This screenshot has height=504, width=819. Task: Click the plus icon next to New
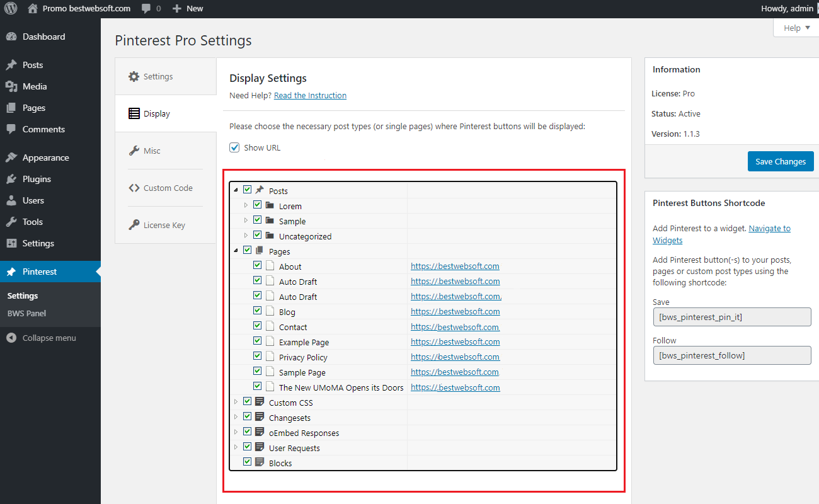[177, 9]
